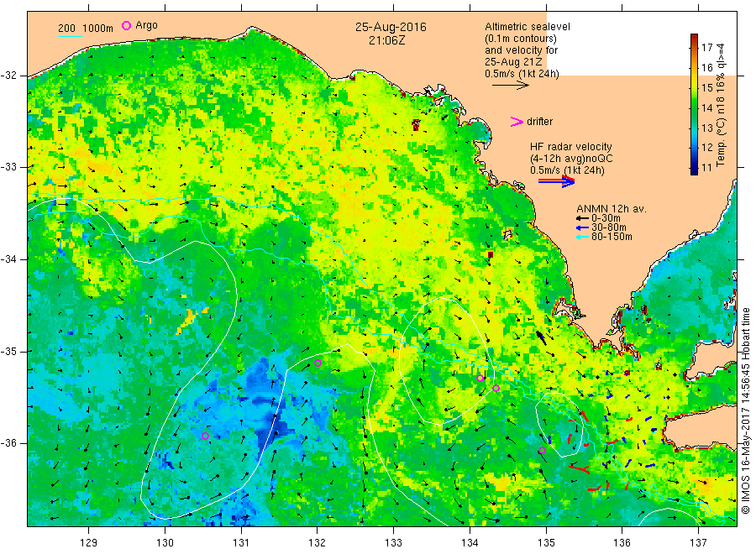The height and width of the screenshot is (554, 756).
Task: Click the longitude label '130'
Action: 165,542
